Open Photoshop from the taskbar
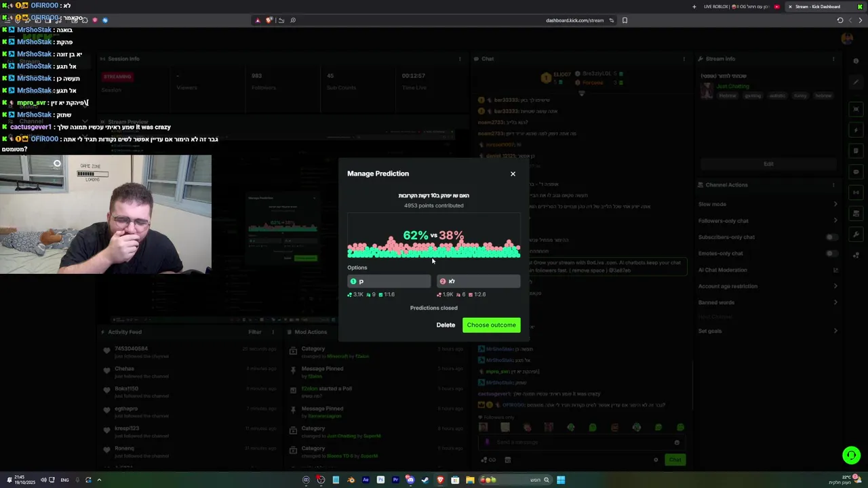The image size is (868, 488). (x=380, y=480)
